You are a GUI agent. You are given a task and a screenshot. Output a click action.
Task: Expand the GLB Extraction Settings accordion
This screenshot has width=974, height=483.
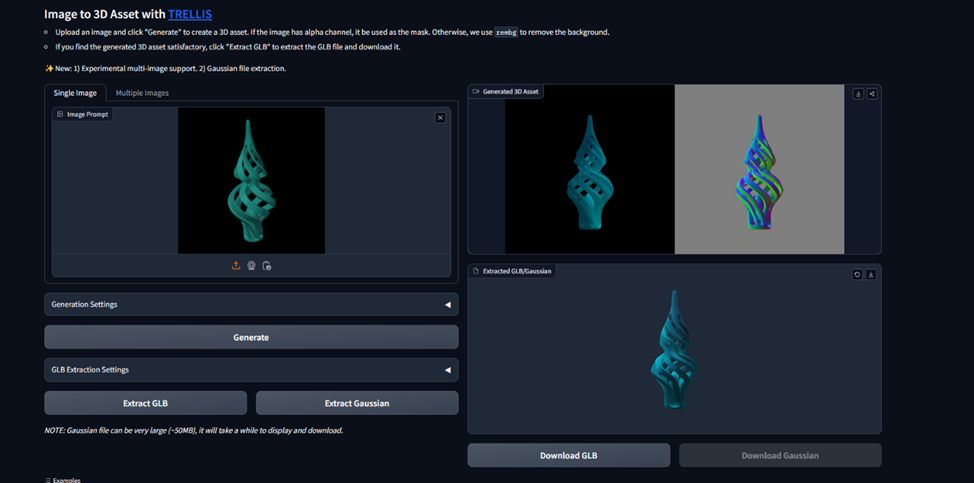(252, 369)
